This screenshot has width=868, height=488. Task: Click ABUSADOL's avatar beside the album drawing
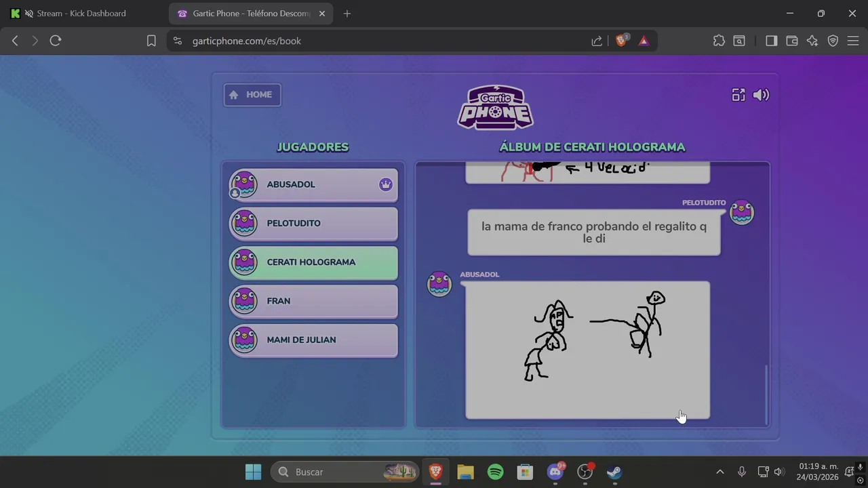(x=439, y=284)
